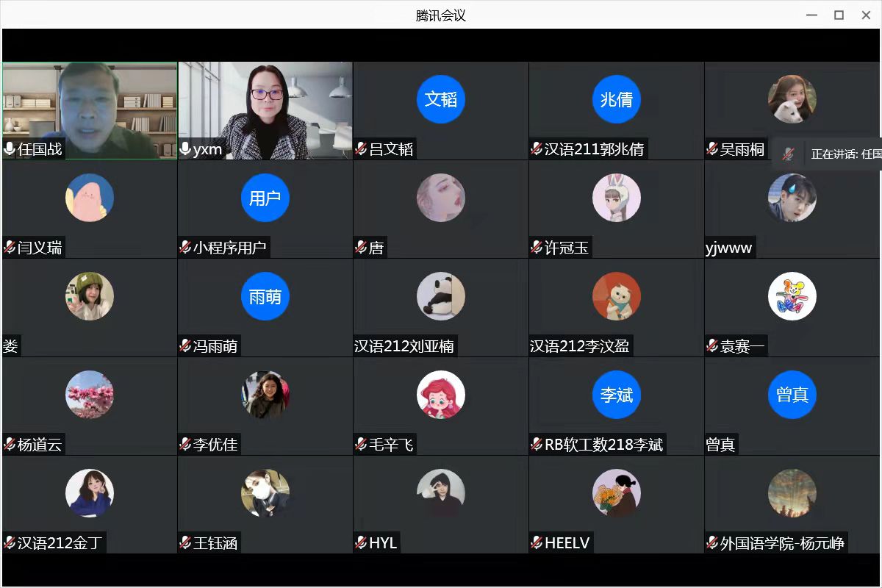Click the blue 雨萌 avatar
The height and width of the screenshot is (588, 882).
tap(265, 296)
